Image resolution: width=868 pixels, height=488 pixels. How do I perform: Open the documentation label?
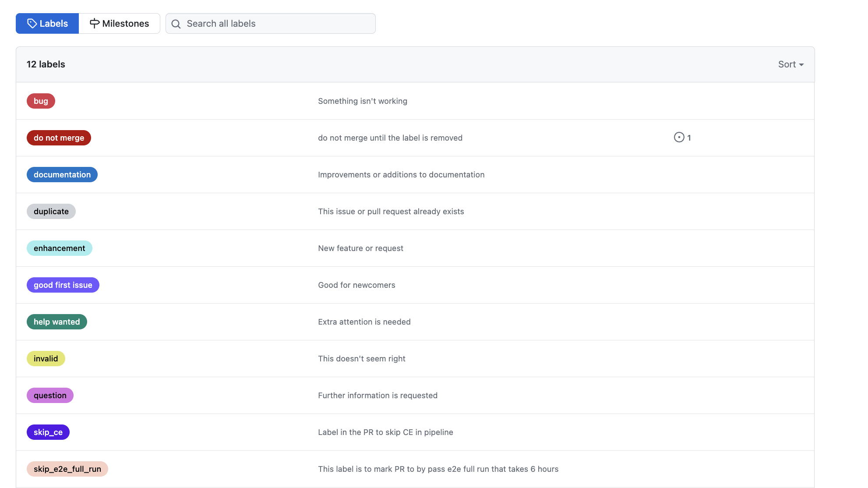point(62,175)
